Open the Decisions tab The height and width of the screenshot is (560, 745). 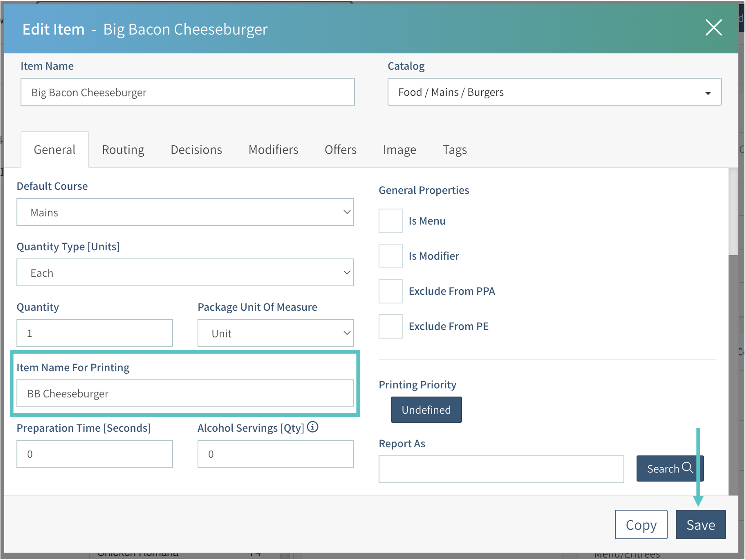(x=196, y=150)
